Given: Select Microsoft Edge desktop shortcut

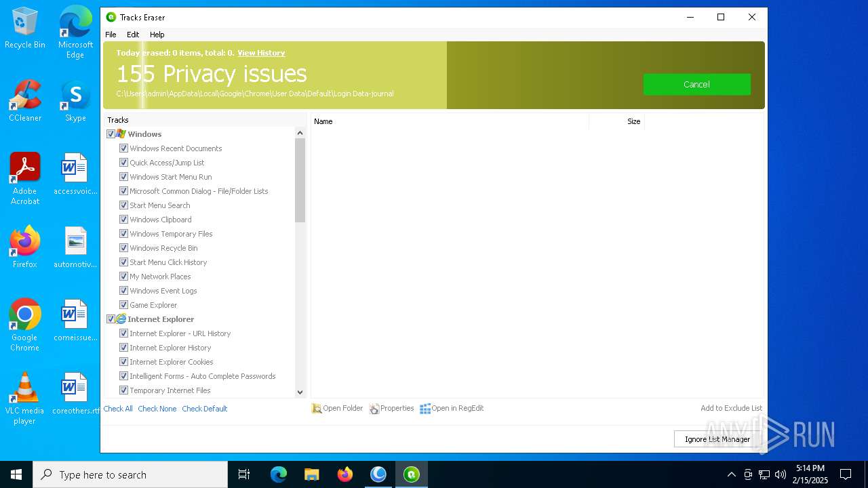Looking at the screenshot, I should coord(75,33).
